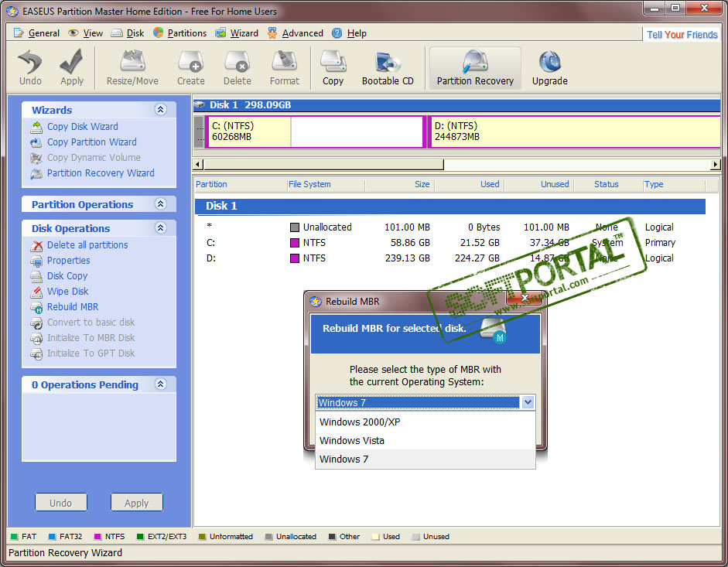The width and height of the screenshot is (728, 567).
Task: Collapse the Disk Operations panel
Action: pos(160,227)
